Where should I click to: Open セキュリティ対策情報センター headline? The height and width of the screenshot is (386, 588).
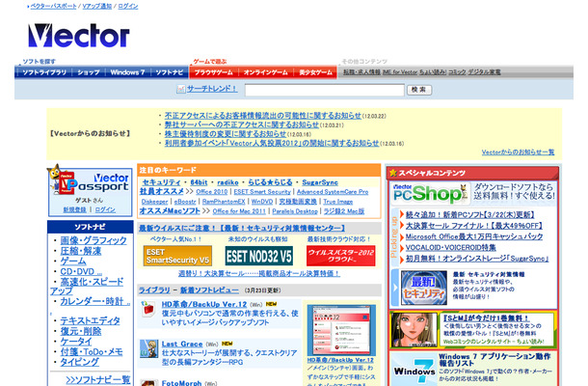click(x=242, y=228)
